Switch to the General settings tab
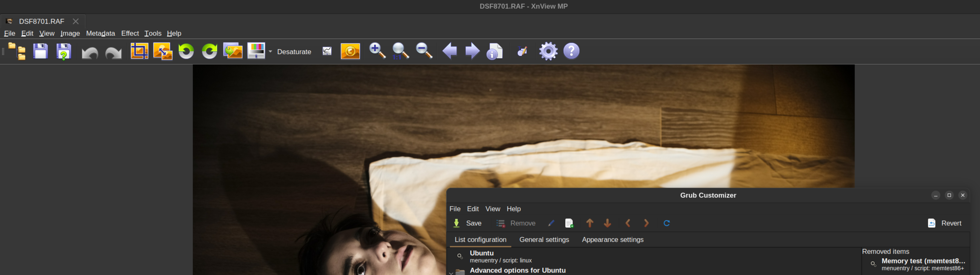Screen dimensions: 980x275 (x=544, y=239)
